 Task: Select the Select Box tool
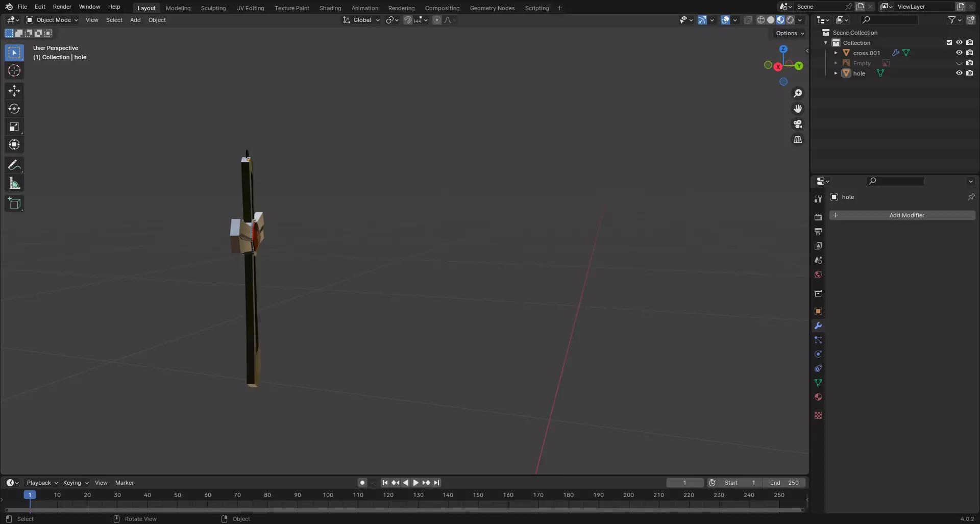pos(14,53)
